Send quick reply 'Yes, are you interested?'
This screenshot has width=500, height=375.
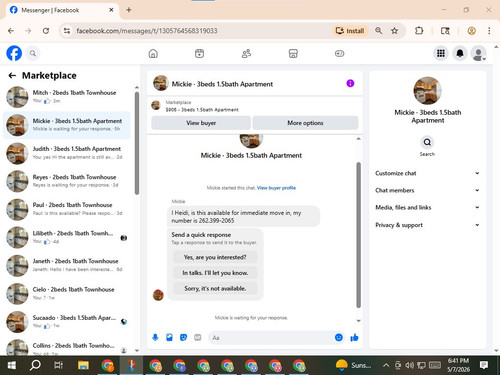[215, 257]
